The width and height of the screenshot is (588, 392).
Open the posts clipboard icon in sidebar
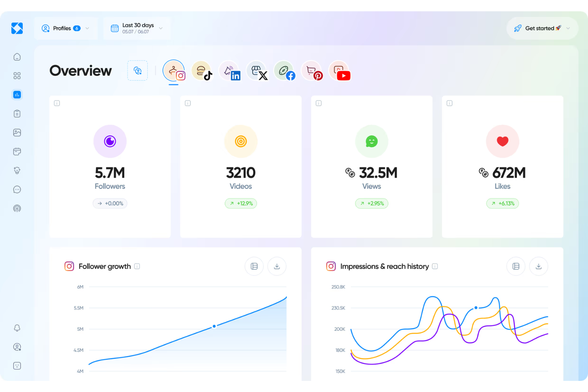[x=17, y=113]
